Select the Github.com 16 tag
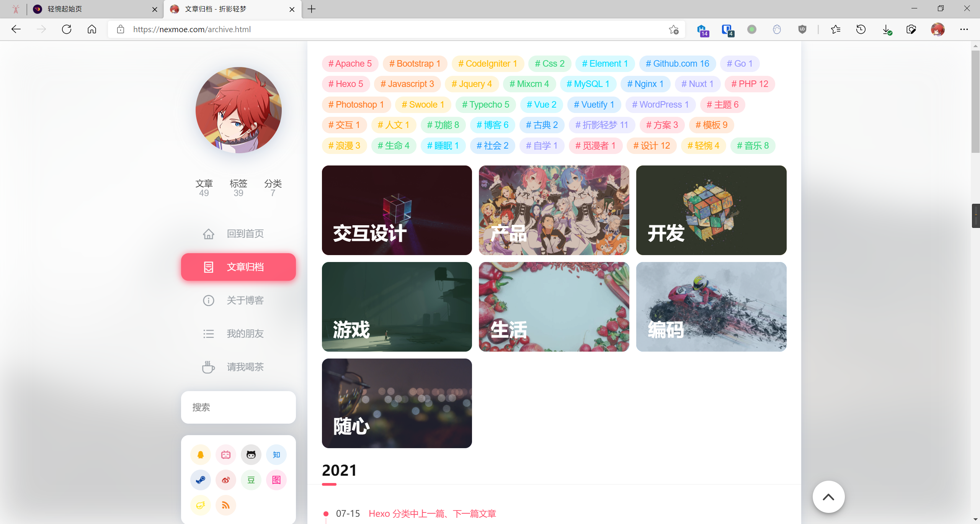 (x=677, y=64)
